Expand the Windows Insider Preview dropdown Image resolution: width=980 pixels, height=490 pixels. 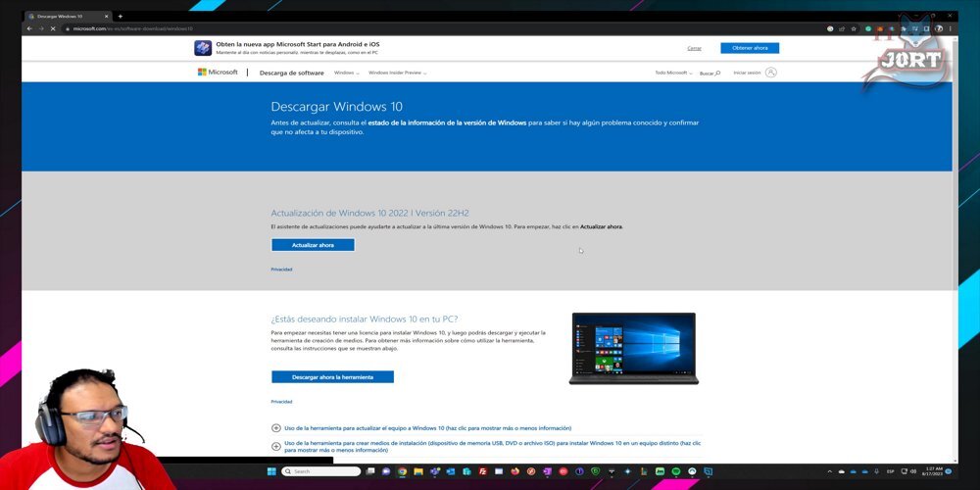coord(398,73)
